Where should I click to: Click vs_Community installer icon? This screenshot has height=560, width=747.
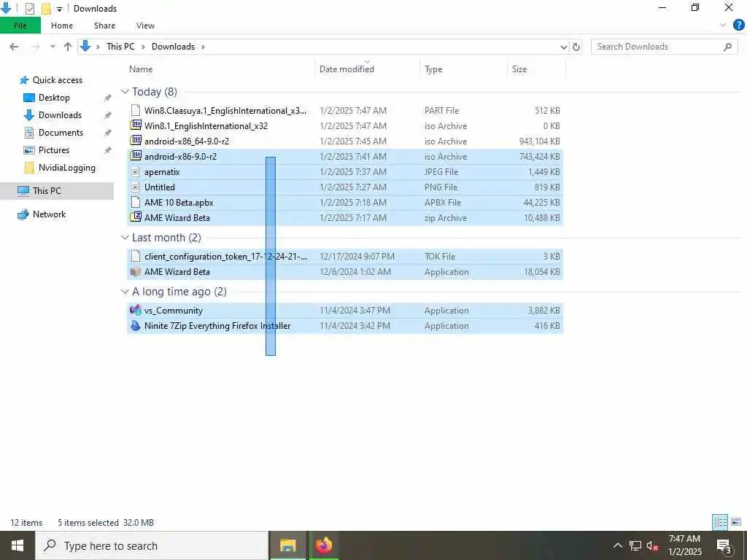tap(136, 310)
